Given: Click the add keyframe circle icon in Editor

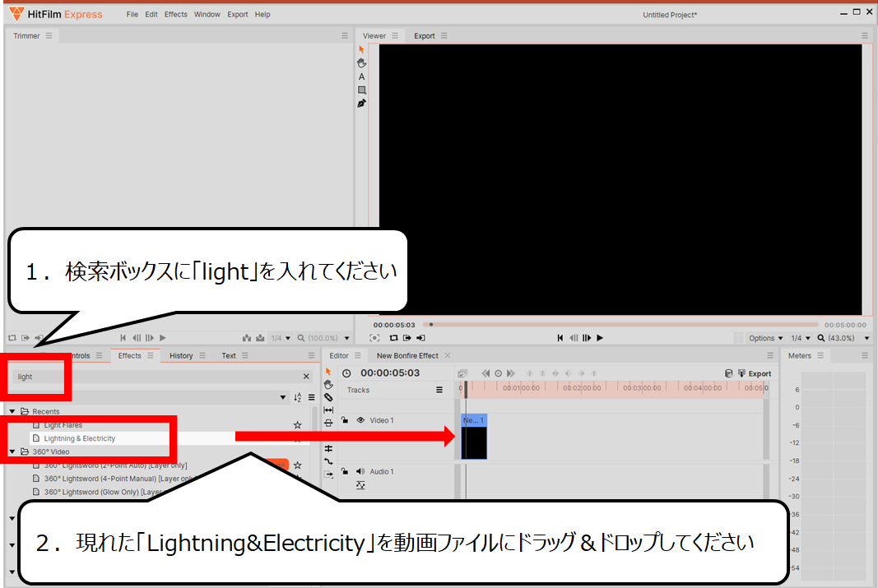Looking at the screenshot, I should [x=499, y=373].
